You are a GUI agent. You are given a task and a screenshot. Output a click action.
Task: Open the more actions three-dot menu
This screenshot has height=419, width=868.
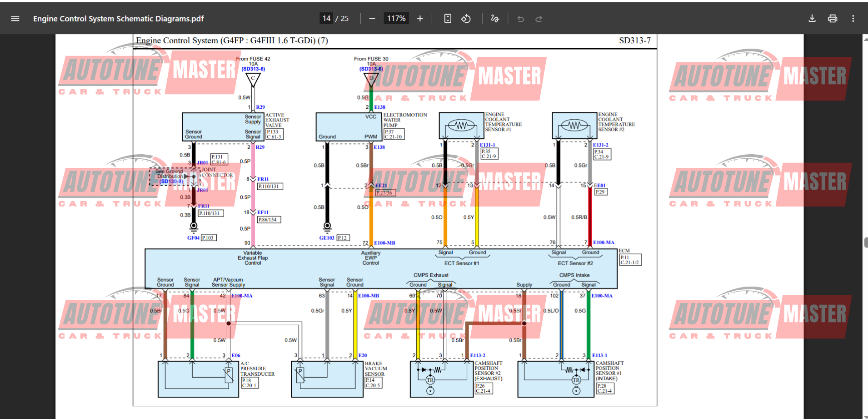pos(853,19)
